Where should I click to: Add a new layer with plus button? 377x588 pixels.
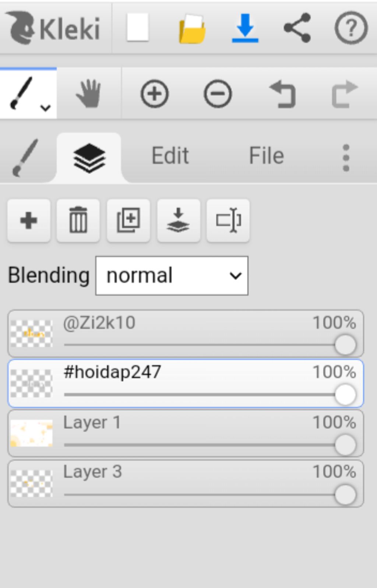point(29,221)
